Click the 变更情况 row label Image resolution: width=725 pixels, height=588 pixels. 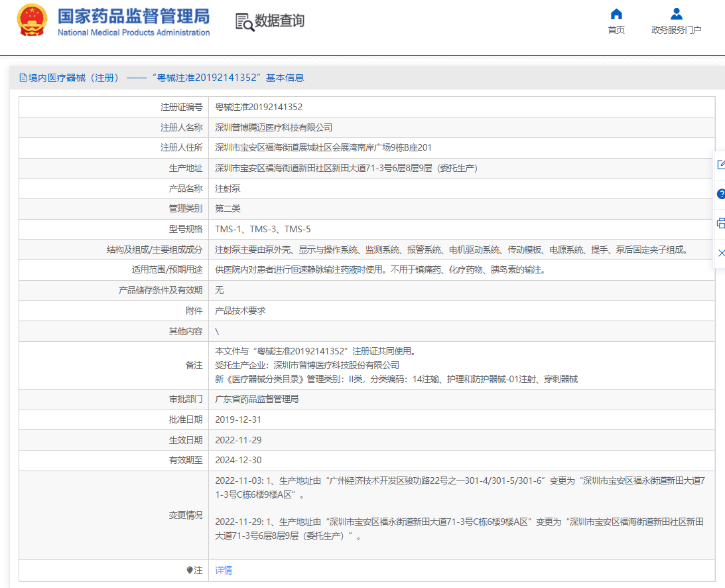[x=186, y=515]
